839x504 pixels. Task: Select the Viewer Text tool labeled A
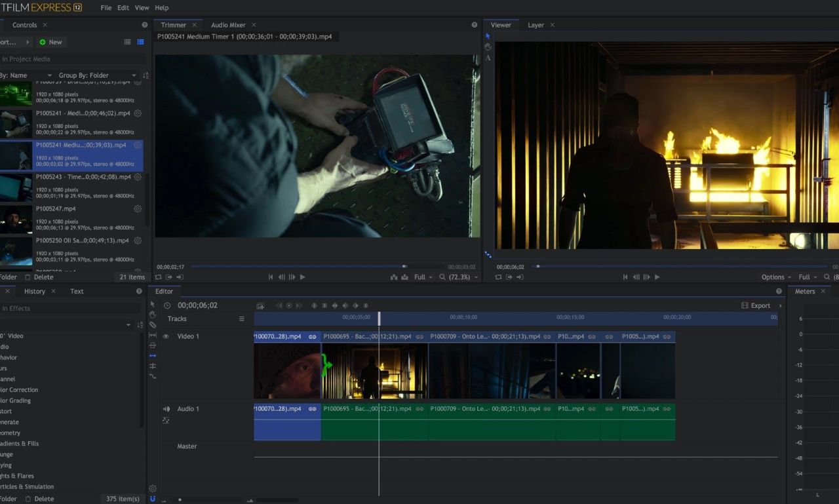488,58
